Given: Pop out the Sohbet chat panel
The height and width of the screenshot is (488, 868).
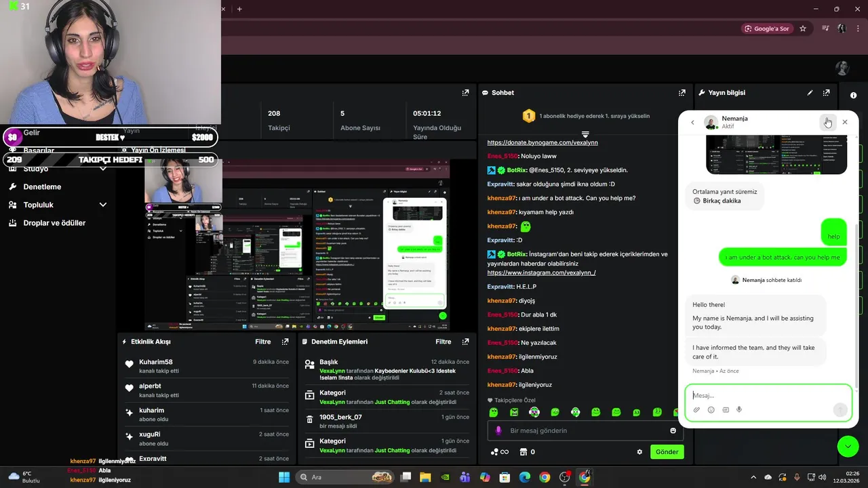Looking at the screenshot, I should 682,93.
